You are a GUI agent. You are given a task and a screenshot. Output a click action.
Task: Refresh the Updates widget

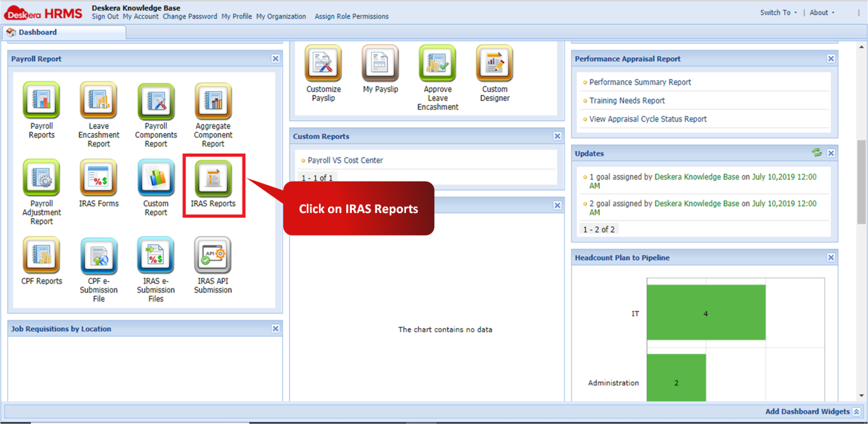click(816, 152)
